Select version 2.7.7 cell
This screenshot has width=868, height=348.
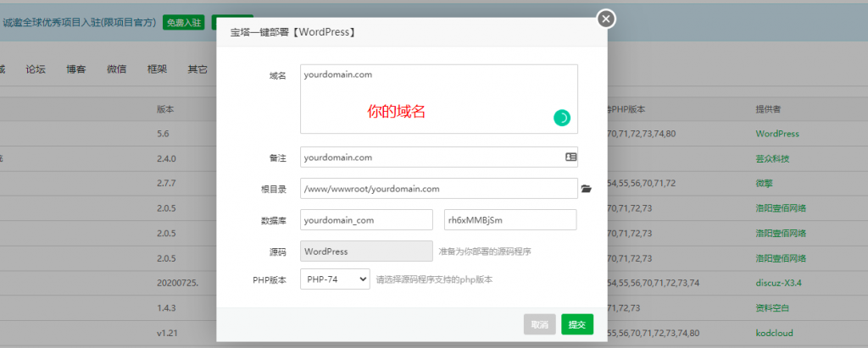tap(166, 183)
